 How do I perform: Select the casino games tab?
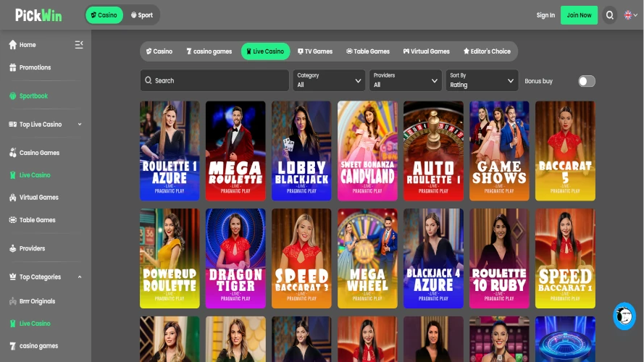point(209,51)
